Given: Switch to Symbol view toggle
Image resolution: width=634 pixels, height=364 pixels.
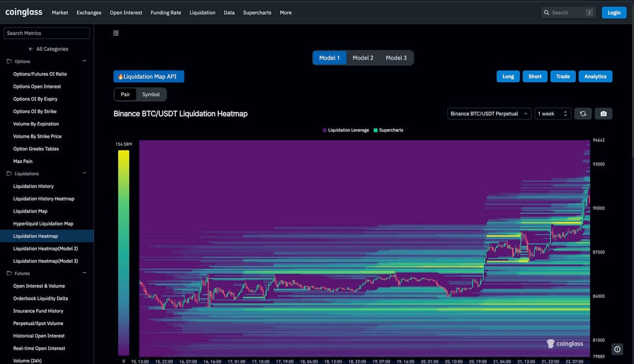Looking at the screenshot, I should 151,94.
